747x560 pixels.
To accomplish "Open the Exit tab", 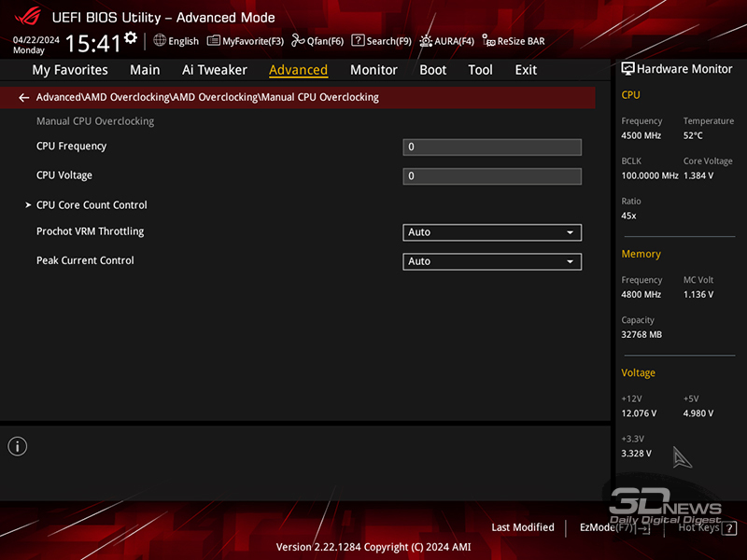I will 526,70.
